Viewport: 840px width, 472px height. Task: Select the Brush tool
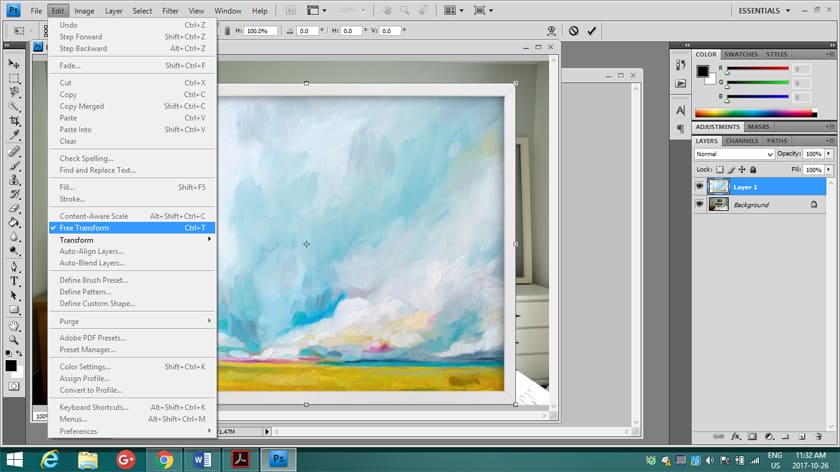click(x=14, y=166)
